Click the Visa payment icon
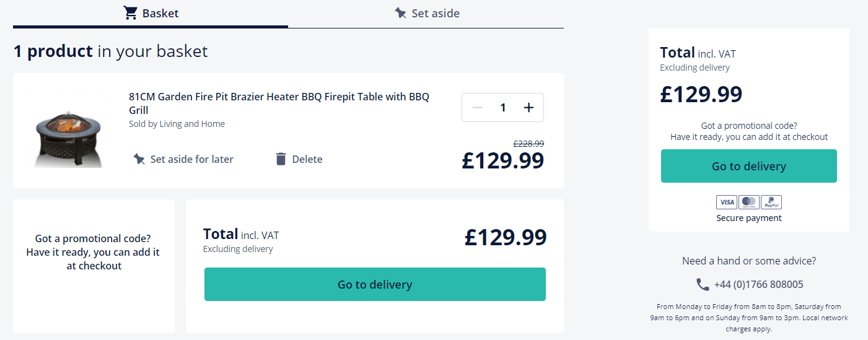 727,202
